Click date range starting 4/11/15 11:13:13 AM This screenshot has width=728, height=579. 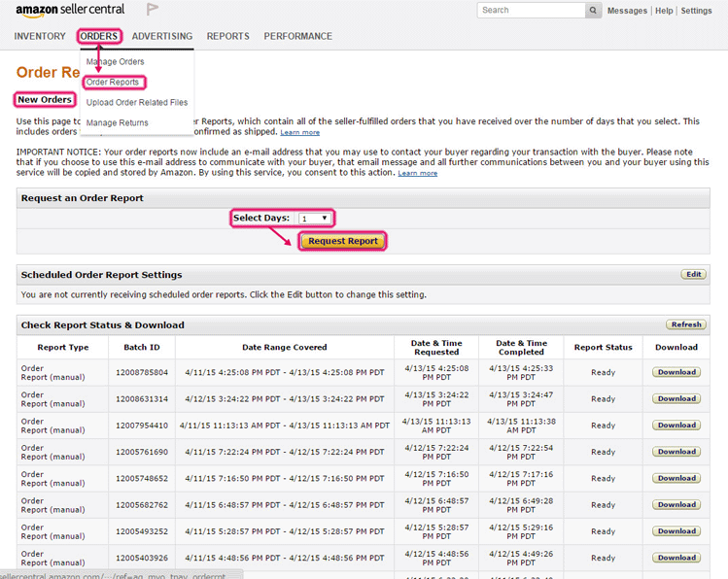pos(285,425)
